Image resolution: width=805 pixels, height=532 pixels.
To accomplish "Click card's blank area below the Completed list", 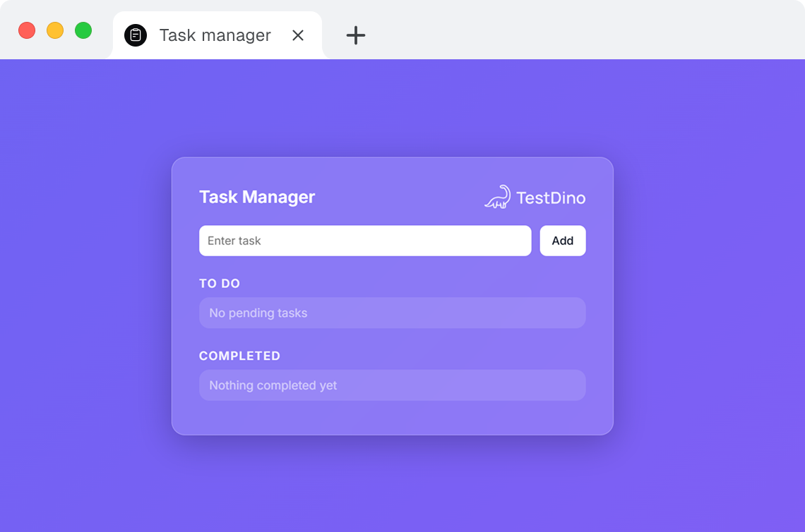I will click(392, 418).
